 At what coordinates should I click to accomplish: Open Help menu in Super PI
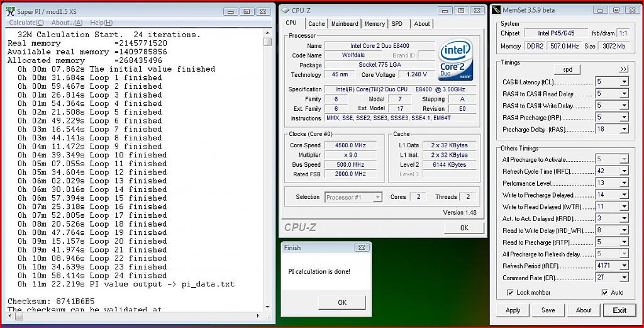click(101, 23)
